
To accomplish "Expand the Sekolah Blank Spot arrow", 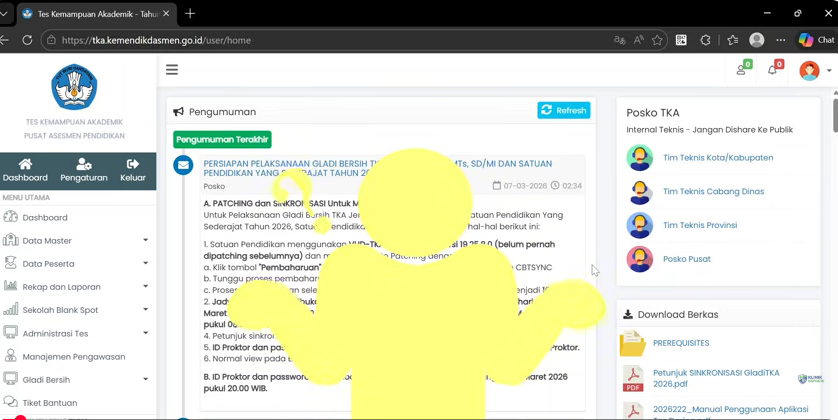I will (145, 309).
